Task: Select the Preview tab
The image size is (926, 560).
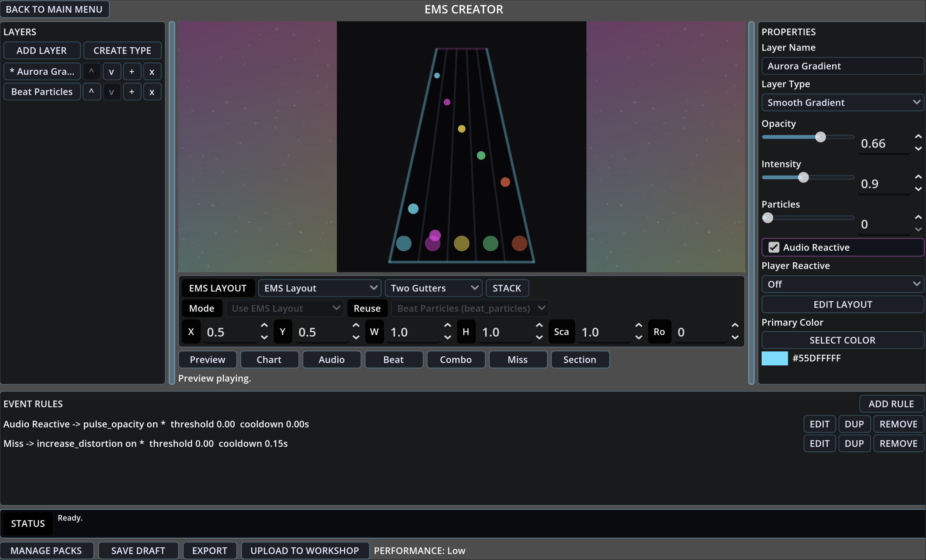Action: tap(208, 360)
